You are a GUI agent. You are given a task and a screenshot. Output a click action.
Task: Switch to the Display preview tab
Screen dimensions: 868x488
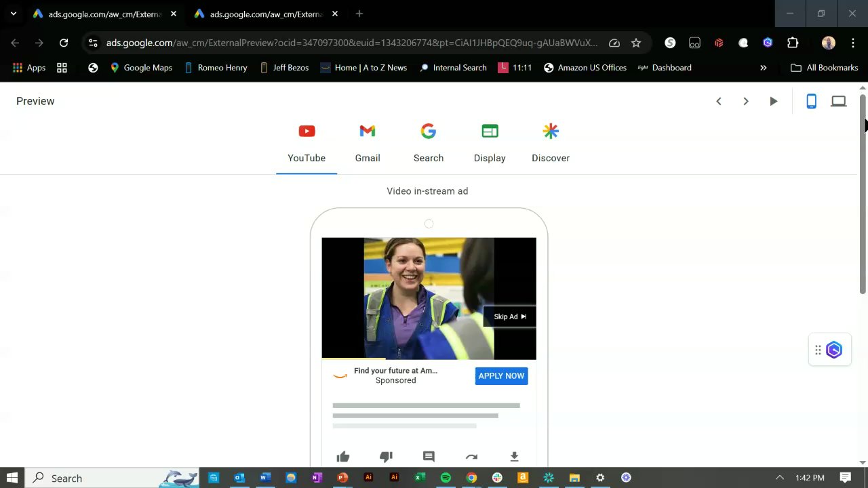(490, 144)
